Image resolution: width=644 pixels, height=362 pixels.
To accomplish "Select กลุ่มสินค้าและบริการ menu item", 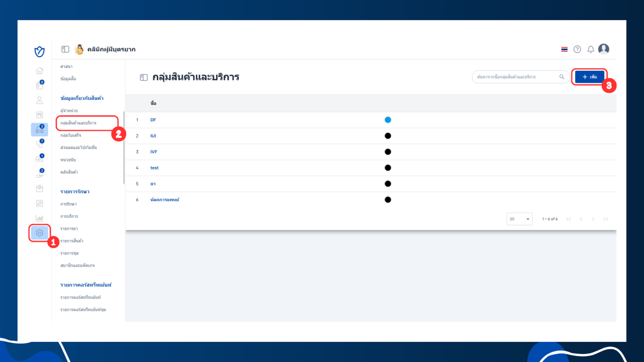I will 78,123.
